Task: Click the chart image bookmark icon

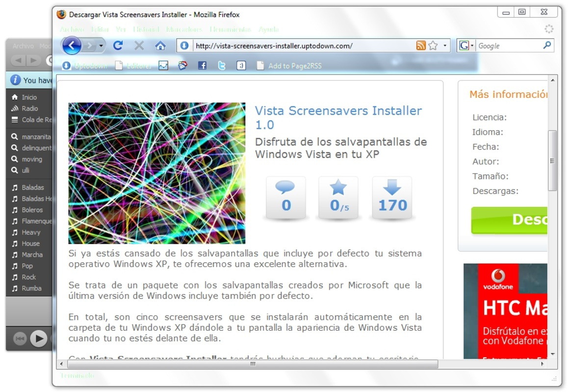Action: coord(163,66)
